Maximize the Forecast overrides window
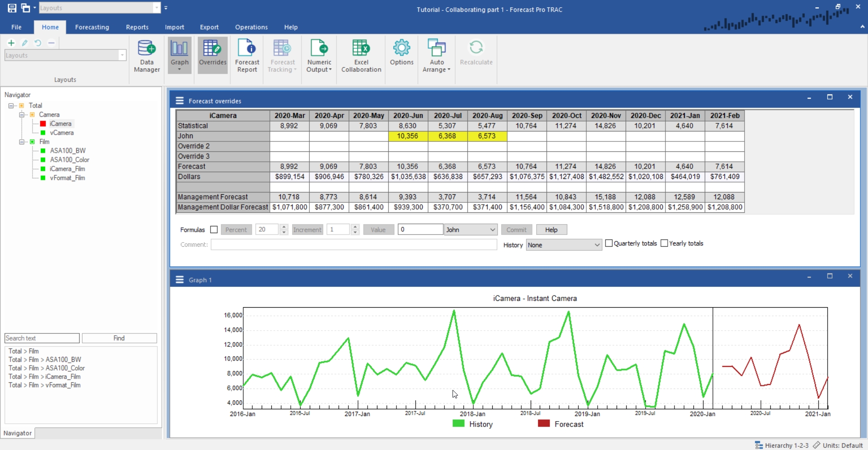 coord(830,97)
